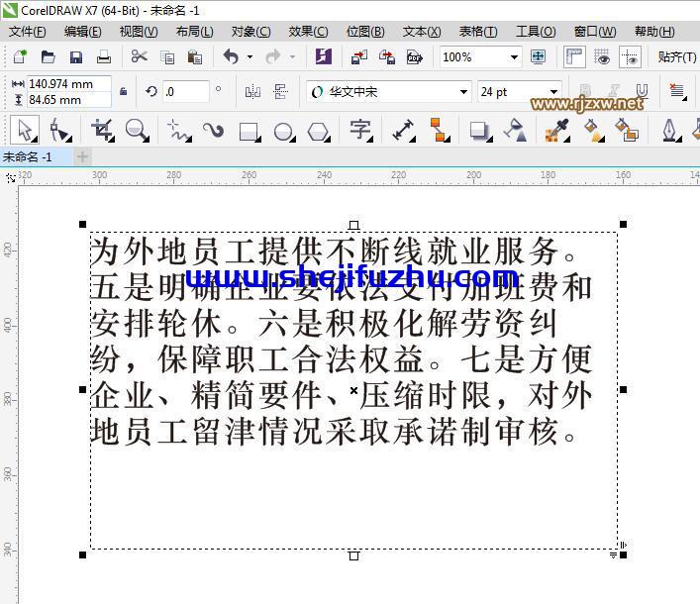This screenshot has height=604, width=700.
Task: Click the full-screen preview icon
Action: point(538,56)
